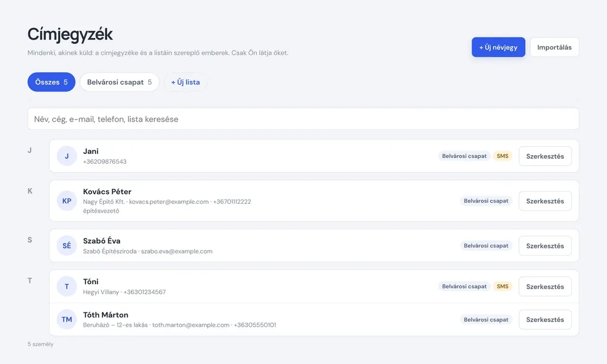Click the role text építésvezető
The height and width of the screenshot is (364, 607).
click(101, 211)
